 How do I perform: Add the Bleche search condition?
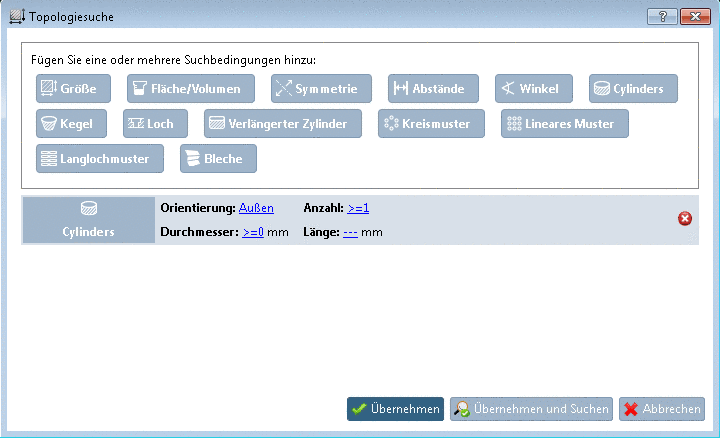(218, 158)
